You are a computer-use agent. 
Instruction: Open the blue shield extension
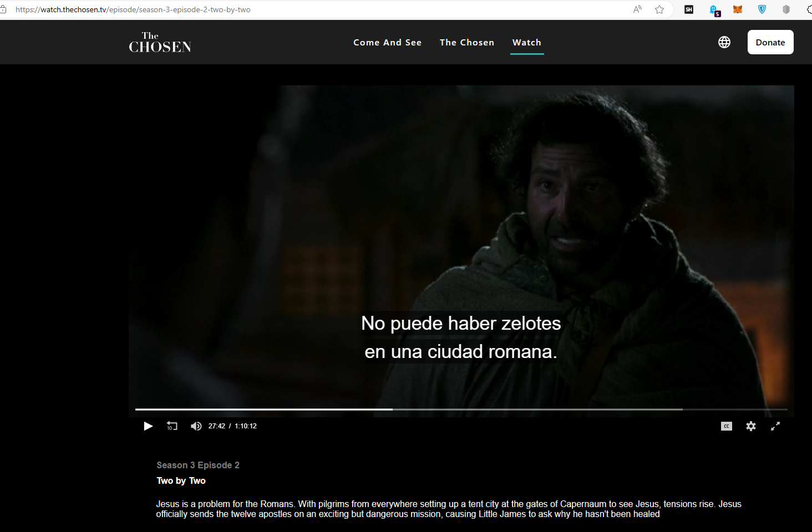[762, 9]
